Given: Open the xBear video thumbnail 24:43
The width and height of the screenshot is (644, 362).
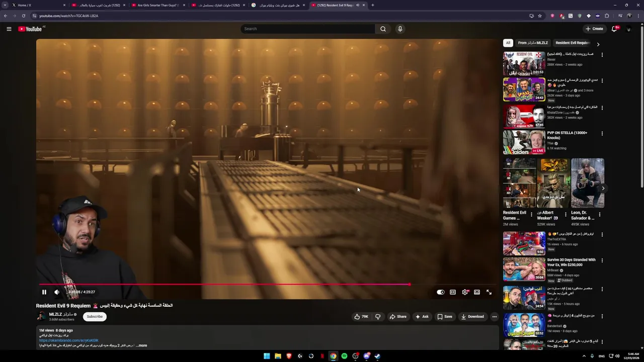Looking at the screenshot, I should click(524, 89).
